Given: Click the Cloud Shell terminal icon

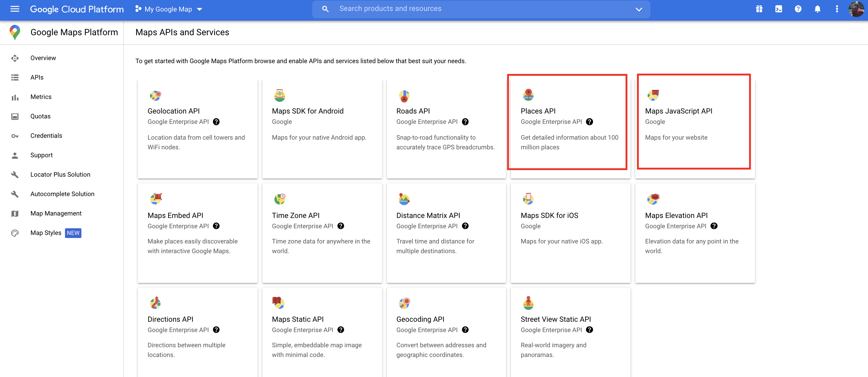Looking at the screenshot, I should pyautogui.click(x=778, y=9).
